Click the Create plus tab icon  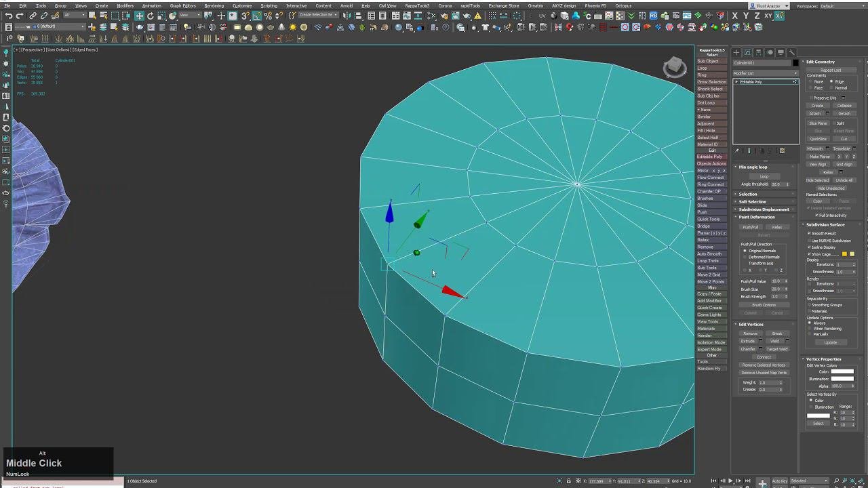coord(736,52)
